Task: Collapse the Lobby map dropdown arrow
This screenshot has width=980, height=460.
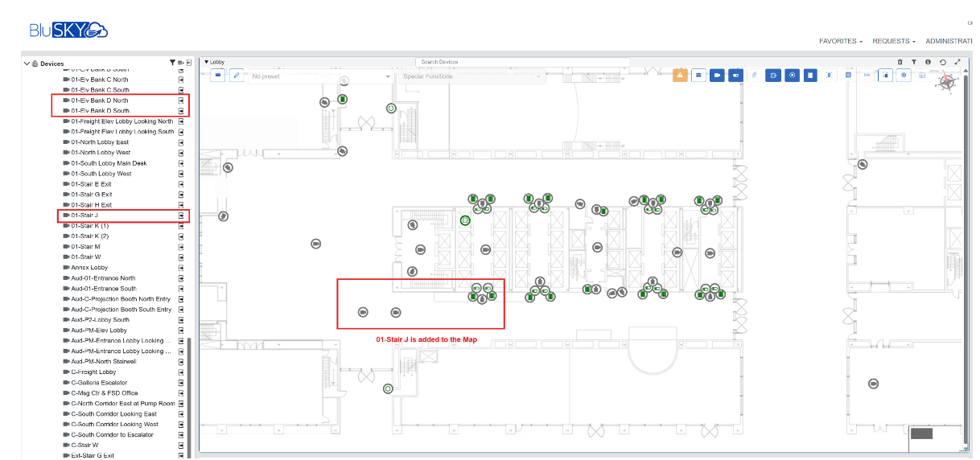Action: 206,62
